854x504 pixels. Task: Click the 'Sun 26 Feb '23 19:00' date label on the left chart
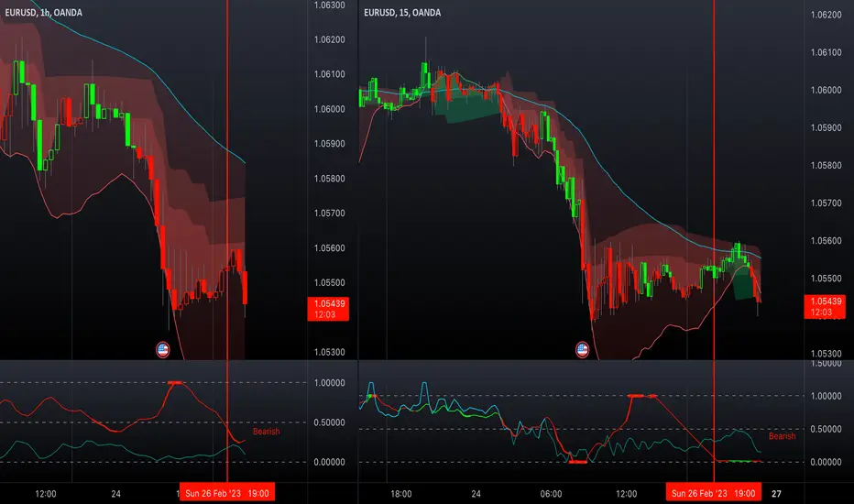tap(227, 493)
